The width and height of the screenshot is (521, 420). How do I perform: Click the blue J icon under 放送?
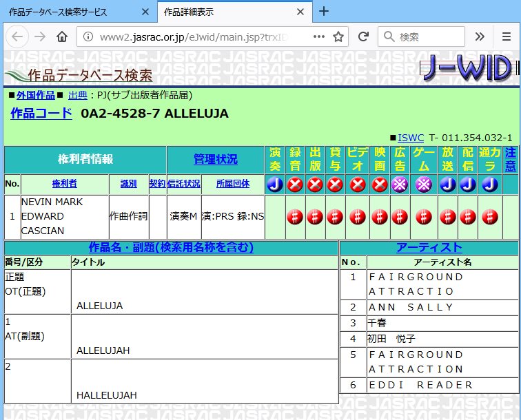447,185
